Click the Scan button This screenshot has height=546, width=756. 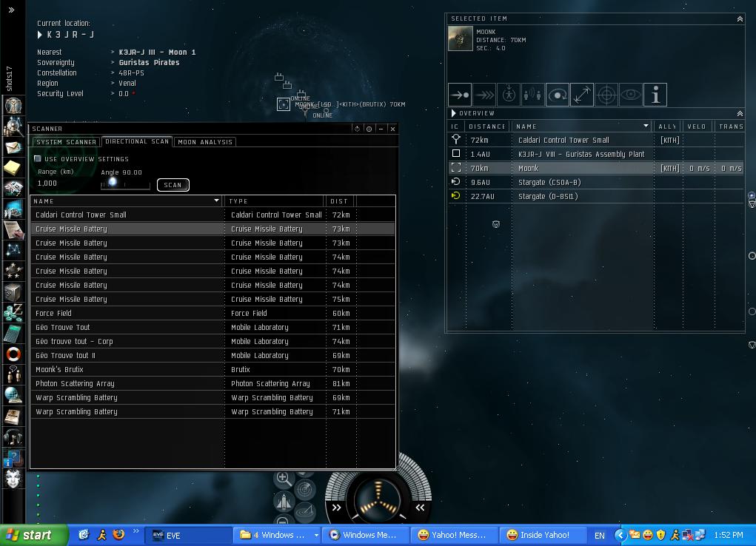click(x=173, y=185)
